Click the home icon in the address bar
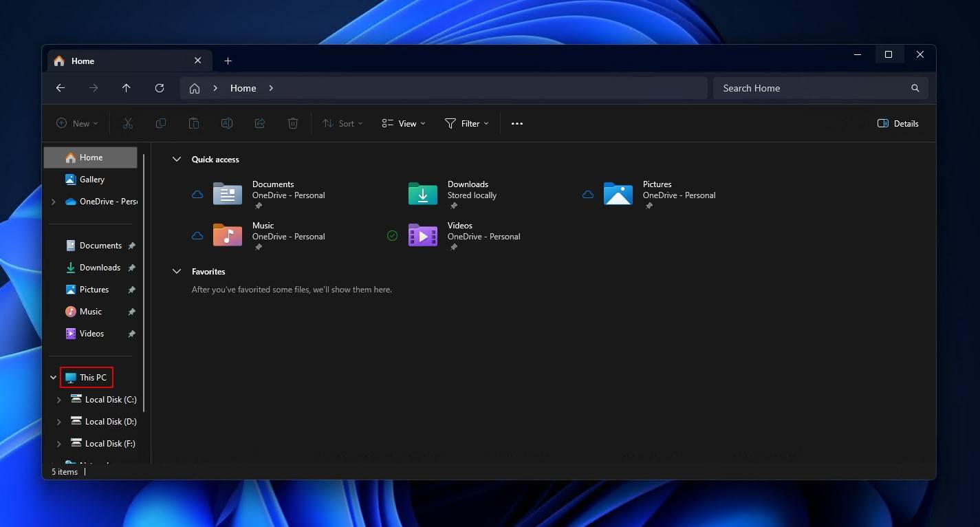The image size is (980, 527). (x=195, y=88)
